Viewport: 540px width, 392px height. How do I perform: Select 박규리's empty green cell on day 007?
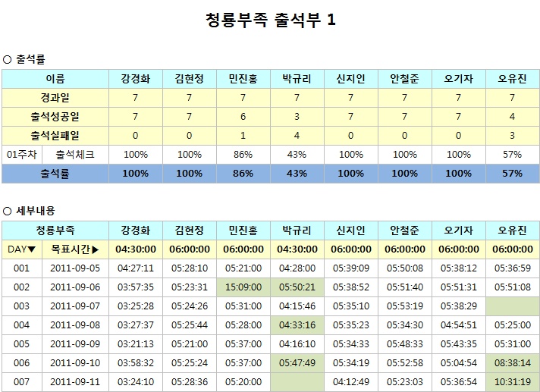297,381
